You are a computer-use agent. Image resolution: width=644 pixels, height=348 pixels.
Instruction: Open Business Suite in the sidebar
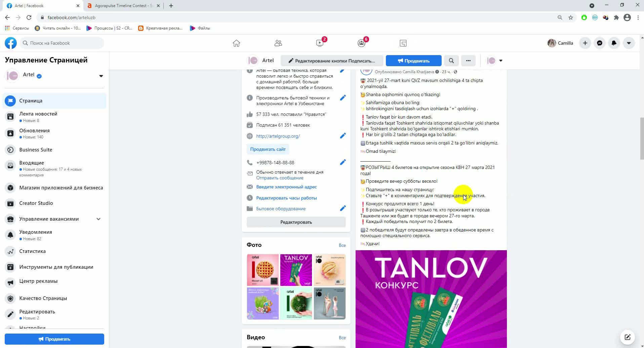pos(54,150)
